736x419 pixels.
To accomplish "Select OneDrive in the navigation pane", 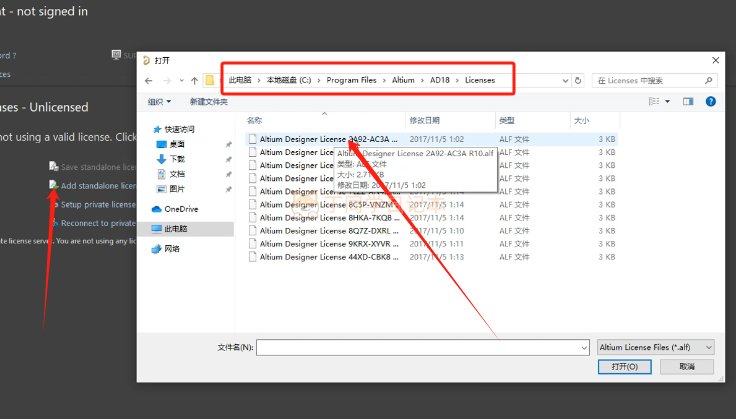I will tap(180, 209).
